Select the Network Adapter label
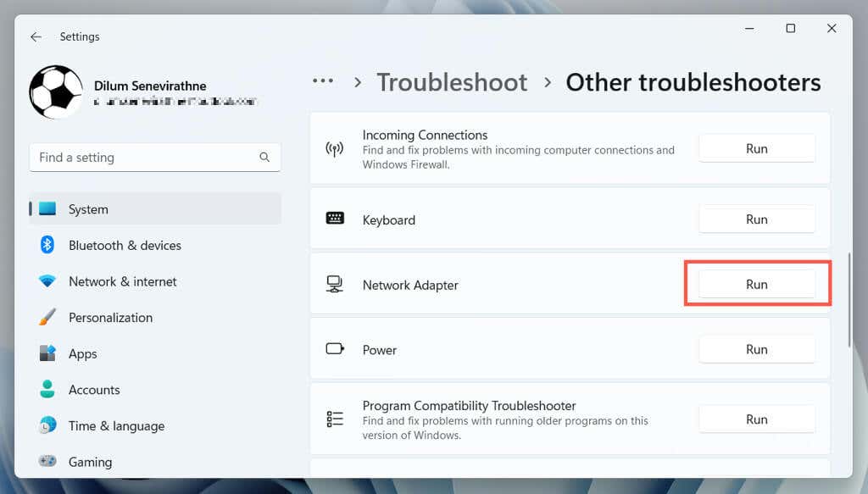Image resolution: width=868 pixels, height=494 pixels. (x=410, y=285)
